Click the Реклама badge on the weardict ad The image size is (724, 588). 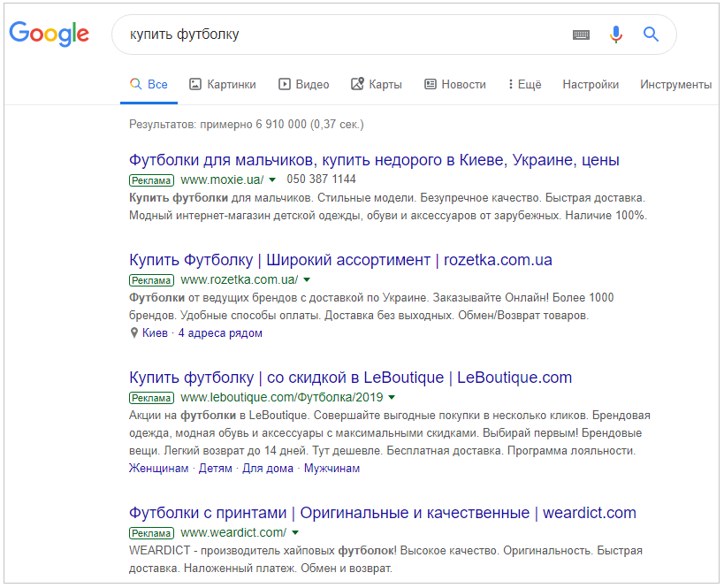(x=151, y=533)
